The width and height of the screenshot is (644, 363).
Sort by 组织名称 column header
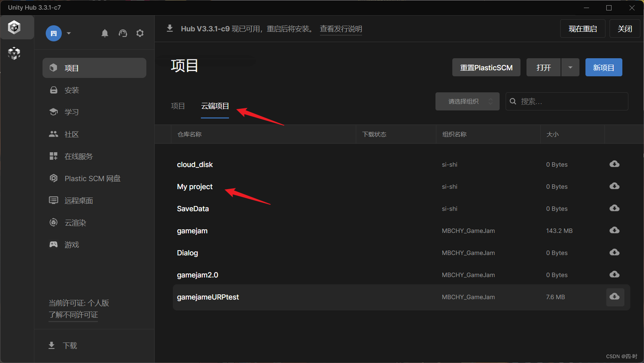[454, 134]
